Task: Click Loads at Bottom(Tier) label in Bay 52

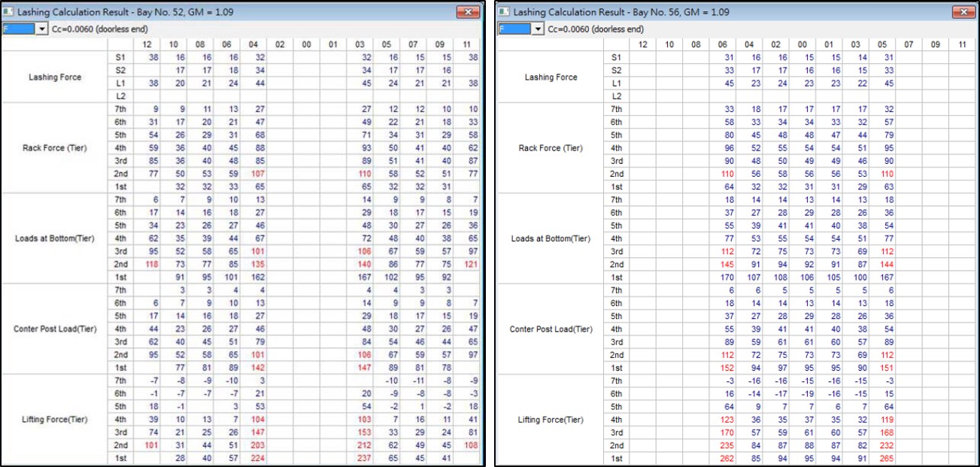Action: coord(55,238)
